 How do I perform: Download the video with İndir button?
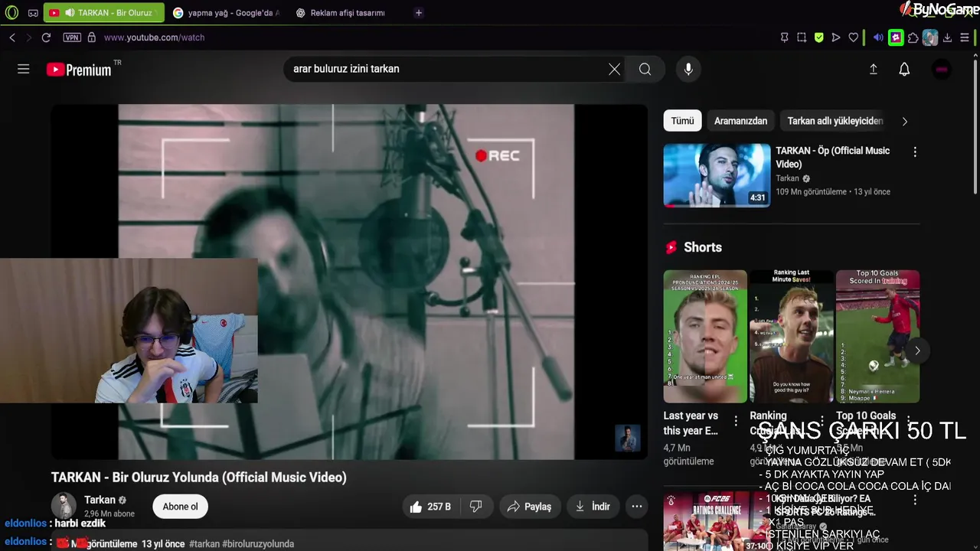tap(593, 507)
